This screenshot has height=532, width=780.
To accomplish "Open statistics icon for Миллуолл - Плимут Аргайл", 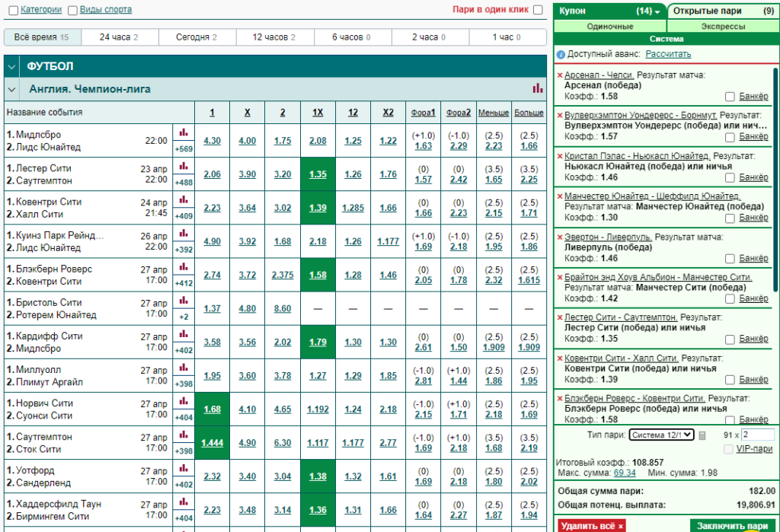I will pyautogui.click(x=184, y=368).
